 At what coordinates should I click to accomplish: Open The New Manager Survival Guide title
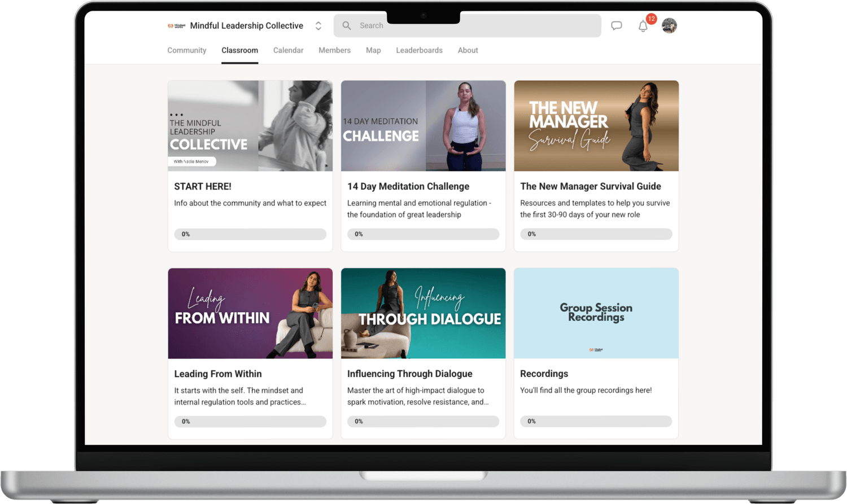[591, 186]
